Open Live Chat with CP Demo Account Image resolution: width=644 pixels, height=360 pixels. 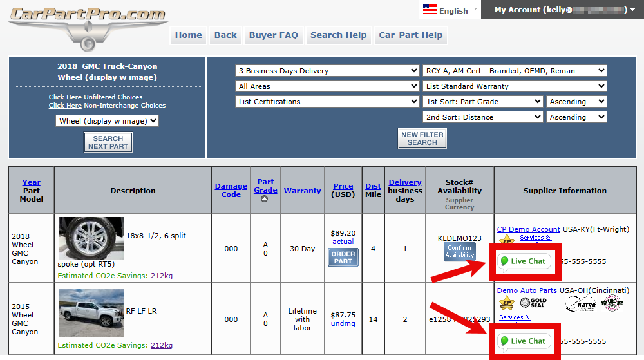524,261
